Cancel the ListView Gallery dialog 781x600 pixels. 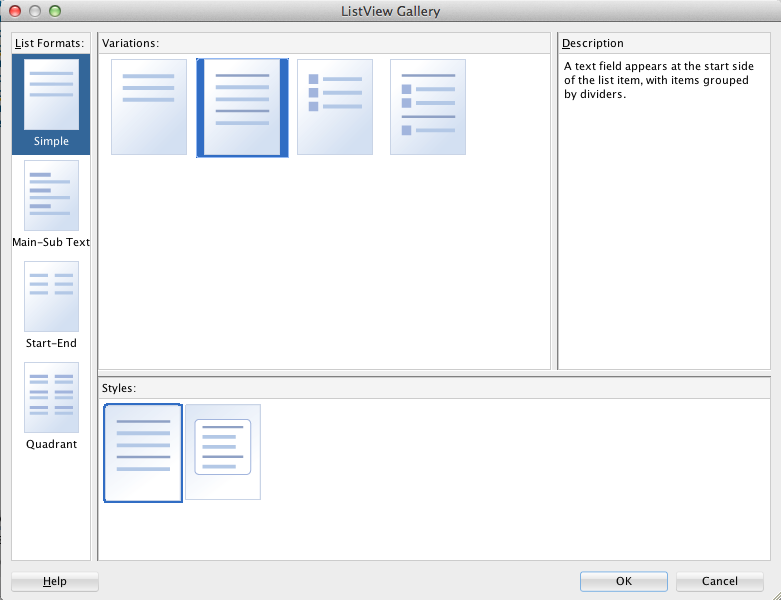pyautogui.click(x=720, y=581)
